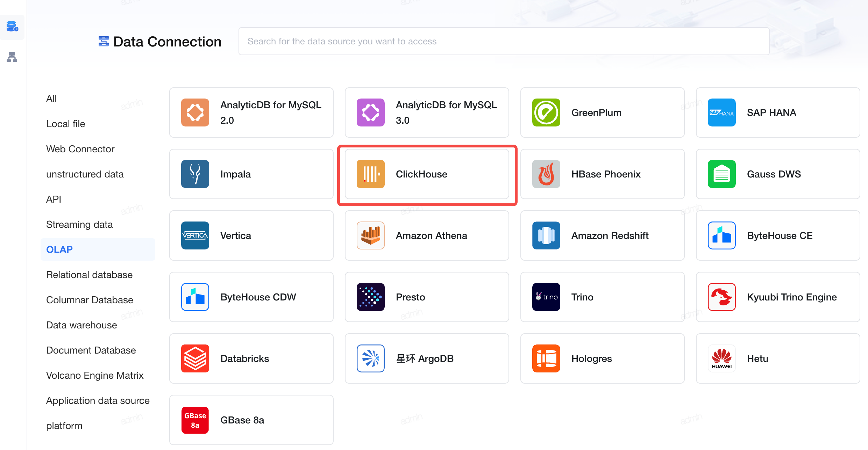The width and height of the screenshot is (868, 450).
Task: Open the data source icon in left sidebar
Action: click(x=12, y=27)
